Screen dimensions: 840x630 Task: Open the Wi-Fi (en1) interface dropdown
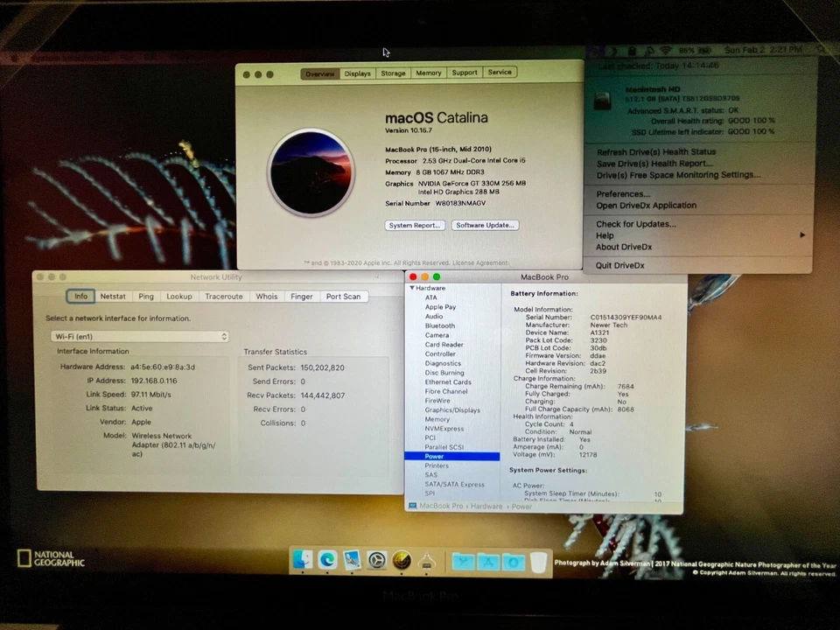pyautogui.click(x=138, y=336)
